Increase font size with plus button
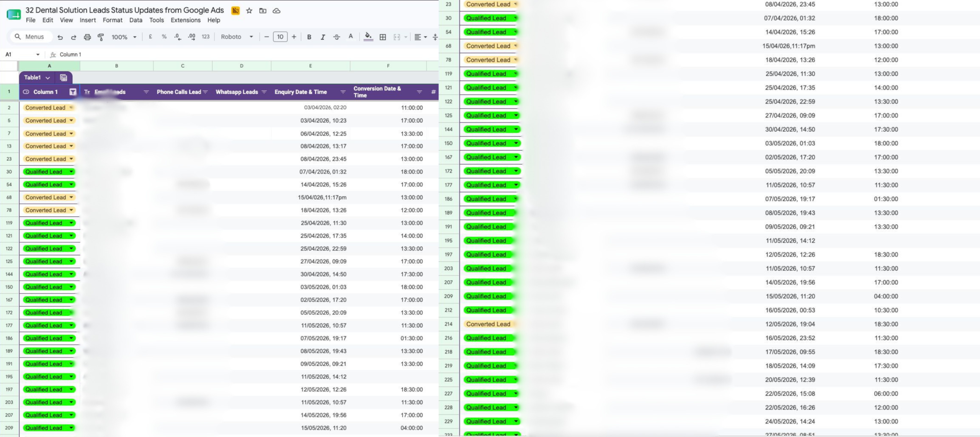This screenshot has width=980, height=437. pyautogui.click(x=294, y=37)
